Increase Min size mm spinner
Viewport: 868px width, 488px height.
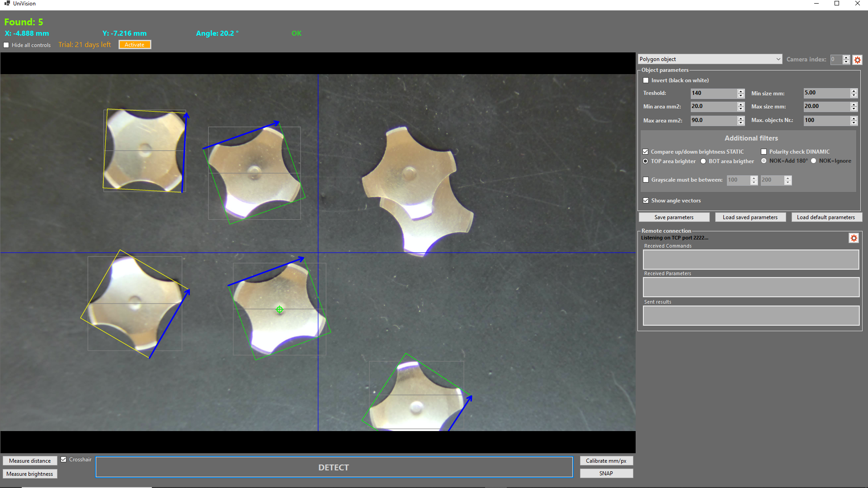(854, 91)
